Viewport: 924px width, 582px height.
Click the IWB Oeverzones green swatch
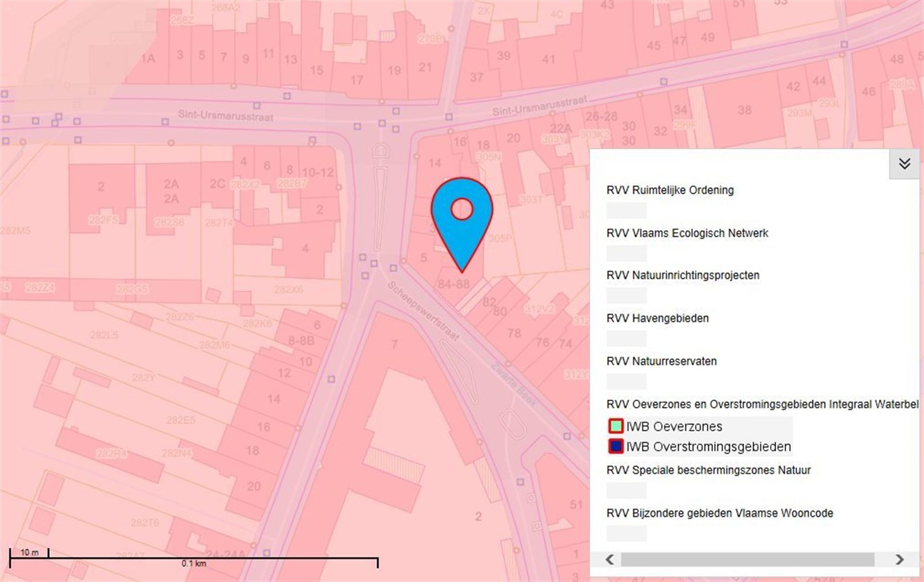(x=616, y=426)
